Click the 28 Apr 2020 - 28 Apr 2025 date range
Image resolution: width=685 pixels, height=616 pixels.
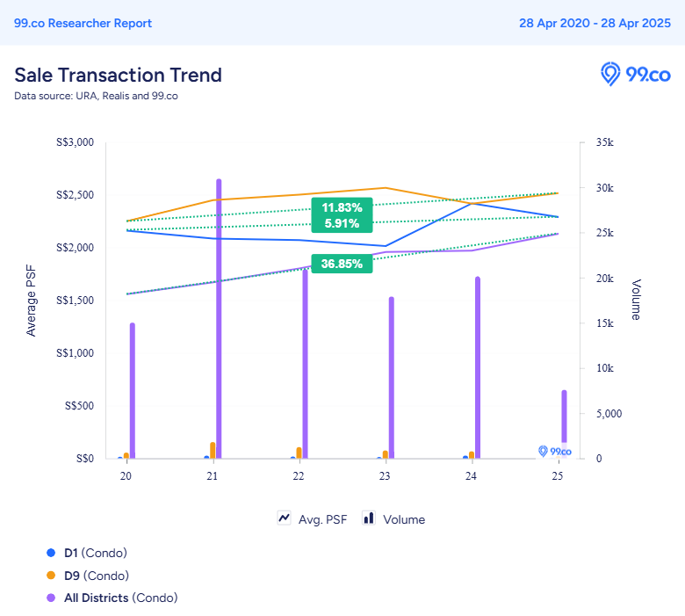pos(595,23)
